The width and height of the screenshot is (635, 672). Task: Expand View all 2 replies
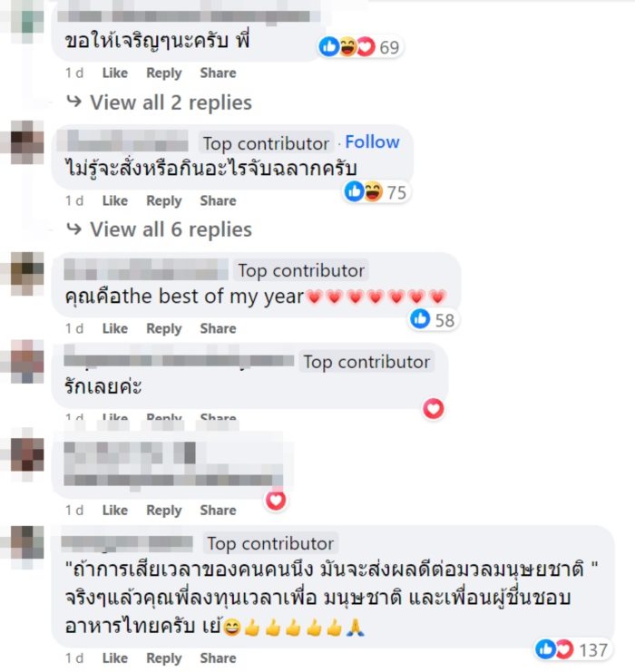pos(171,102)
